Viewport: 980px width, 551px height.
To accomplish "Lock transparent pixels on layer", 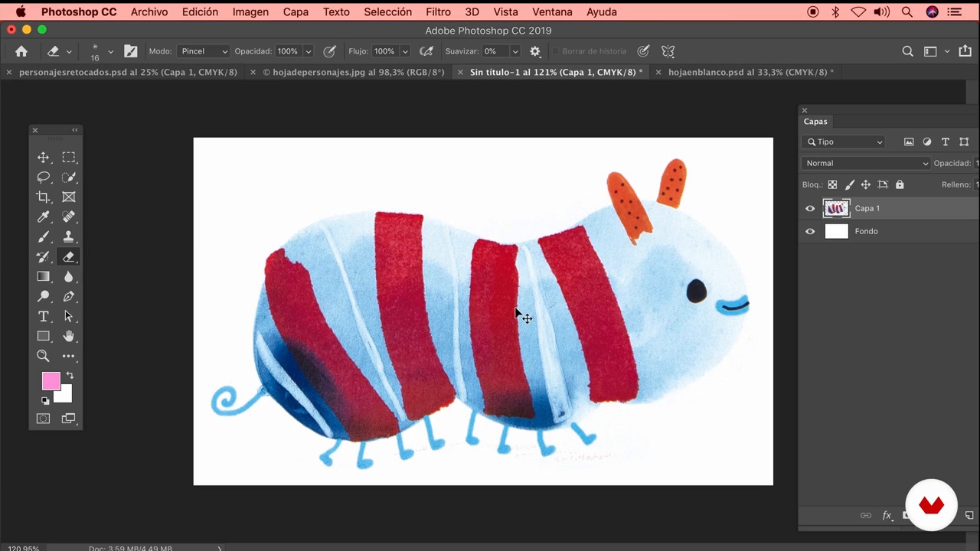I will click(x=832, y=184).
